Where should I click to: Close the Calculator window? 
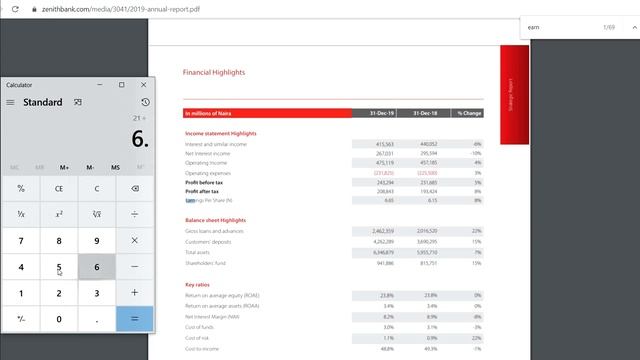pos(143,85)
